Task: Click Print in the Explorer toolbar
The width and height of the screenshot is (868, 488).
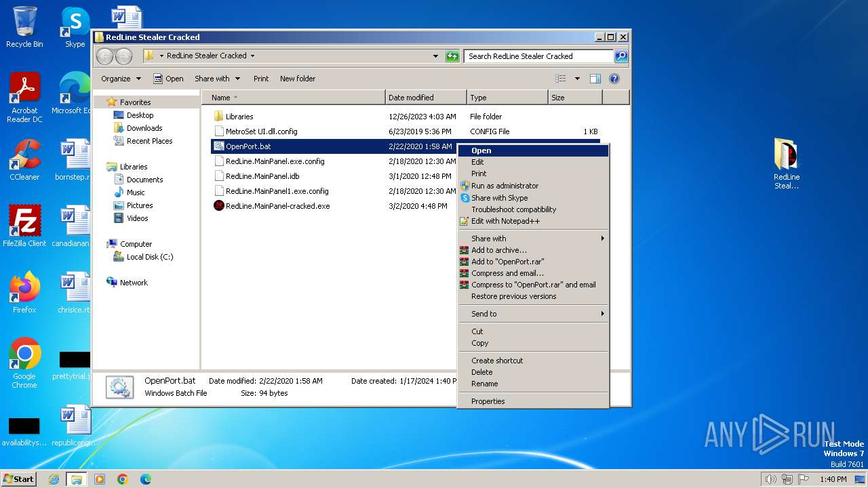Action: pos(261,79)
